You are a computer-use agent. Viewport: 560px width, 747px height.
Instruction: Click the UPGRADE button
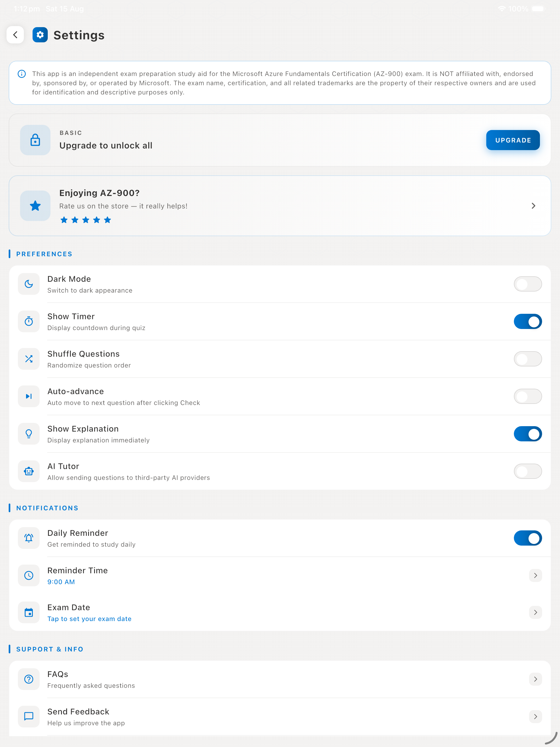(513, 140)
